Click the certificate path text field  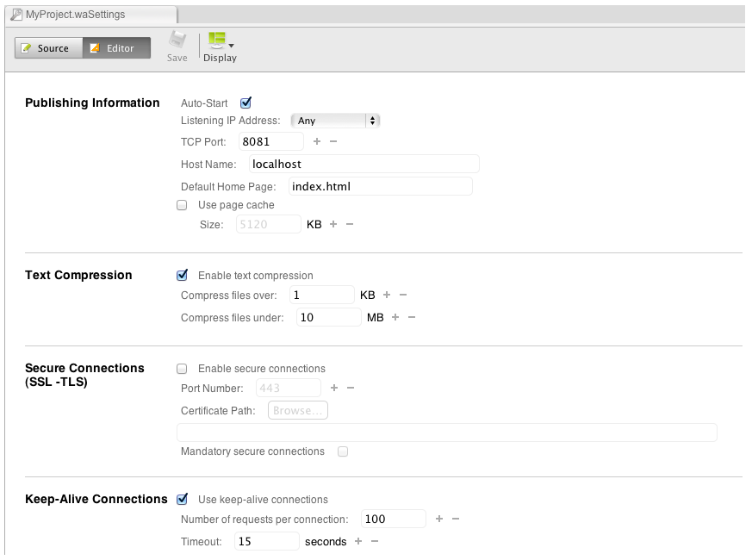(x=447, y=432)
